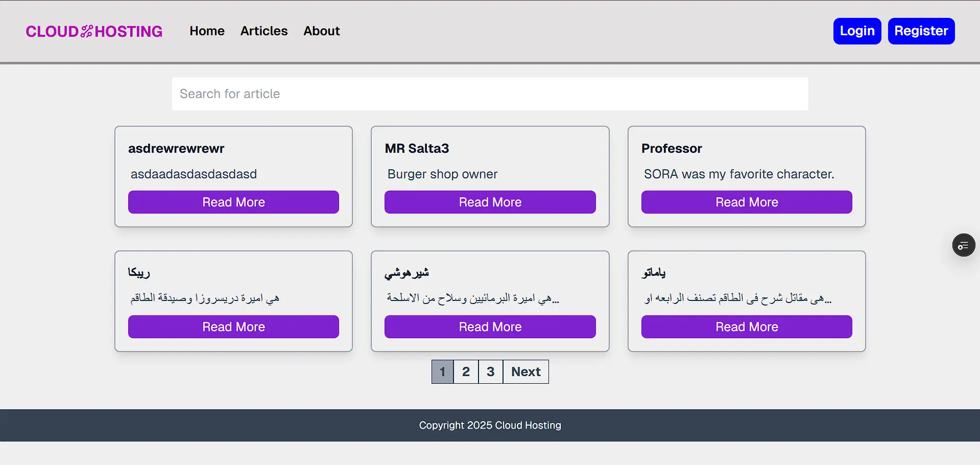Image resolution: width=980 pixels, height=465 pixels.
Task: Open Read More for ريبكا article
Action: pyautogui.click(x=233, y=327)
